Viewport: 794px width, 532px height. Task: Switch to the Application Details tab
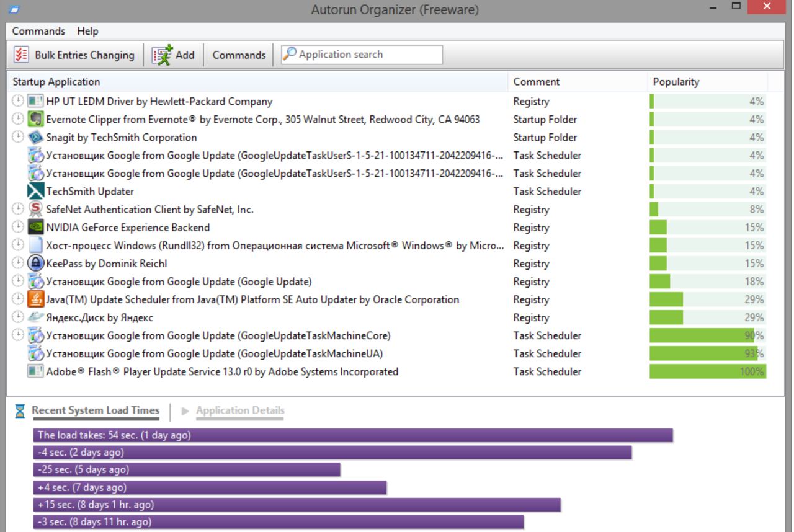click(x=239, y=410)
